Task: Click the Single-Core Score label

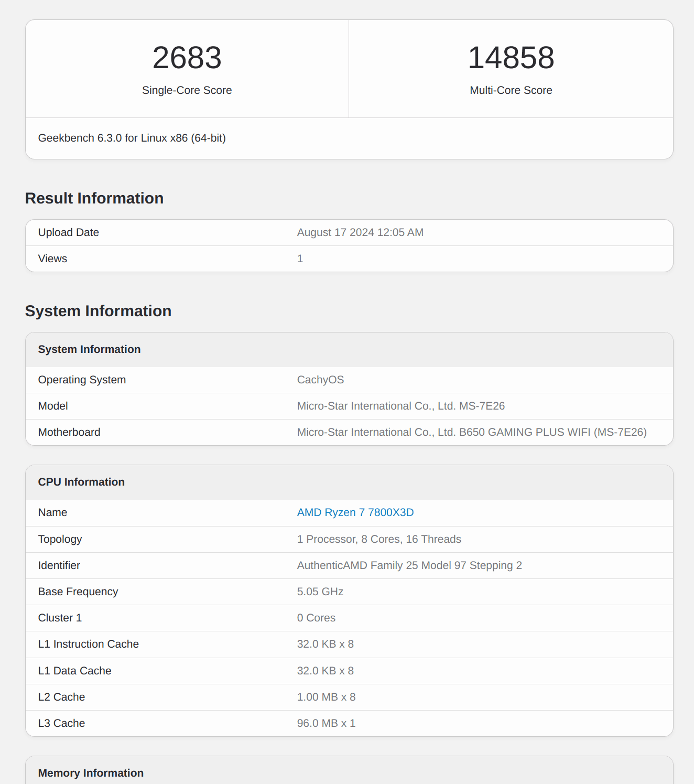Action: pyautogui.click(x=187, y=90)
